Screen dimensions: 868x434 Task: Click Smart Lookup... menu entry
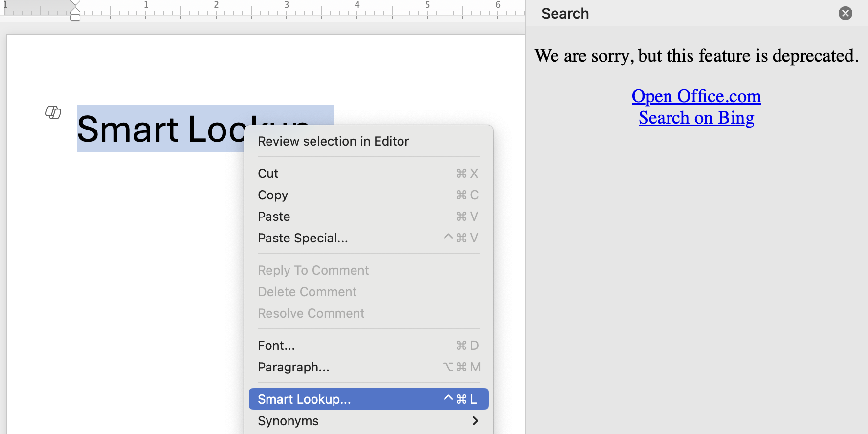(369, 399)
